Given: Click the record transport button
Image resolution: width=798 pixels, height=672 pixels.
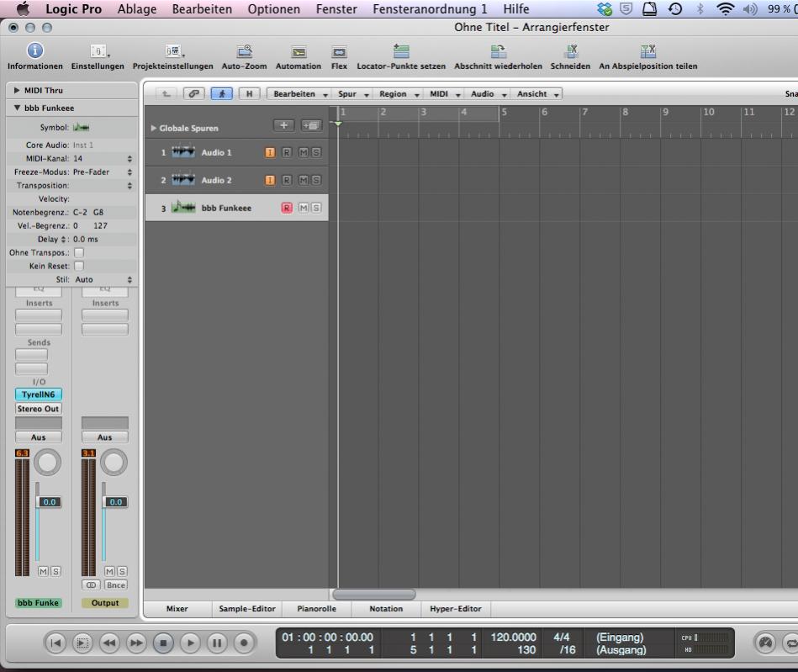Looking at the screenshot, I should (x=244, y=643).
